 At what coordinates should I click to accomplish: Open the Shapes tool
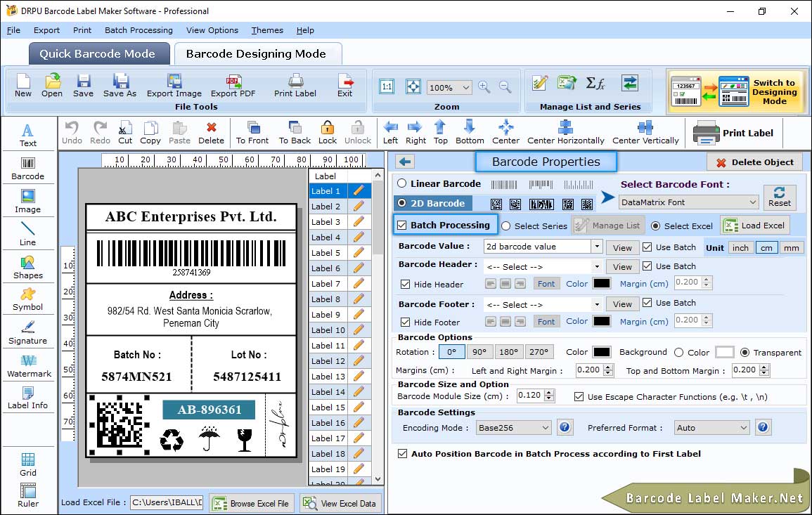[x=28, y=267]
